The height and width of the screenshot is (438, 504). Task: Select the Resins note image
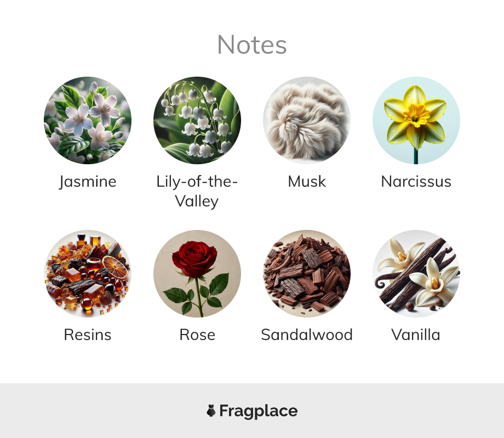coord(88,273)
